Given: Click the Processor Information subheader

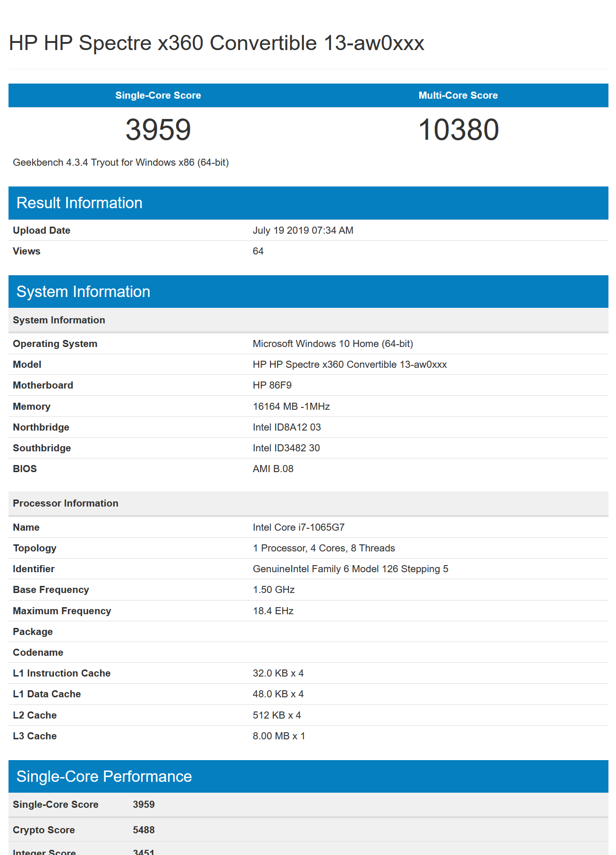Looking at the screenshot, I should [x=66, y=503].
